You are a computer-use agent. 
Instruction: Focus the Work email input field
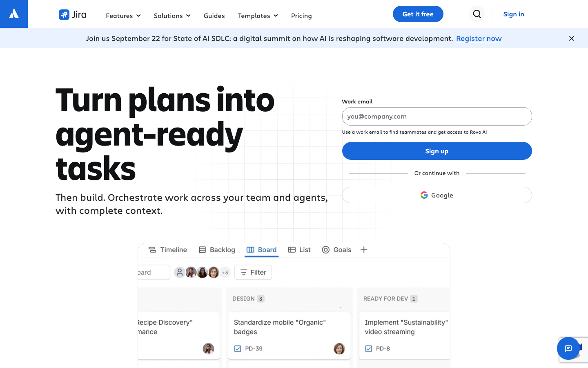tap(437, 117)
